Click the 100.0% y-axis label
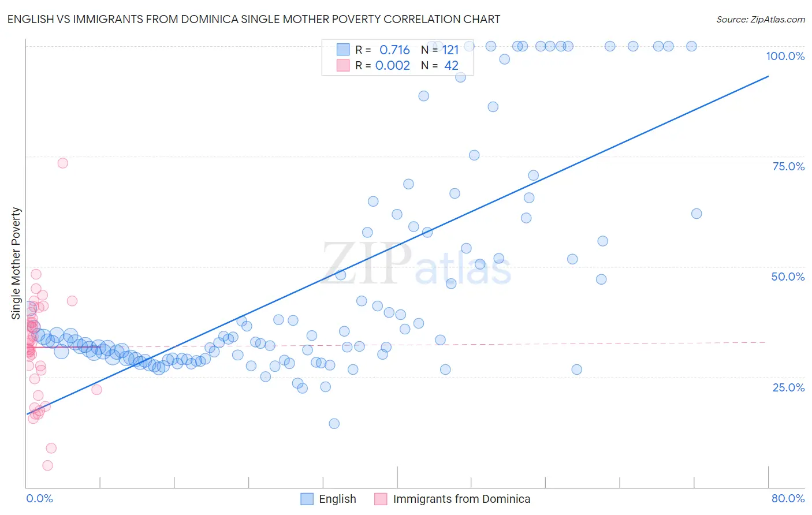 click(785, 56)
